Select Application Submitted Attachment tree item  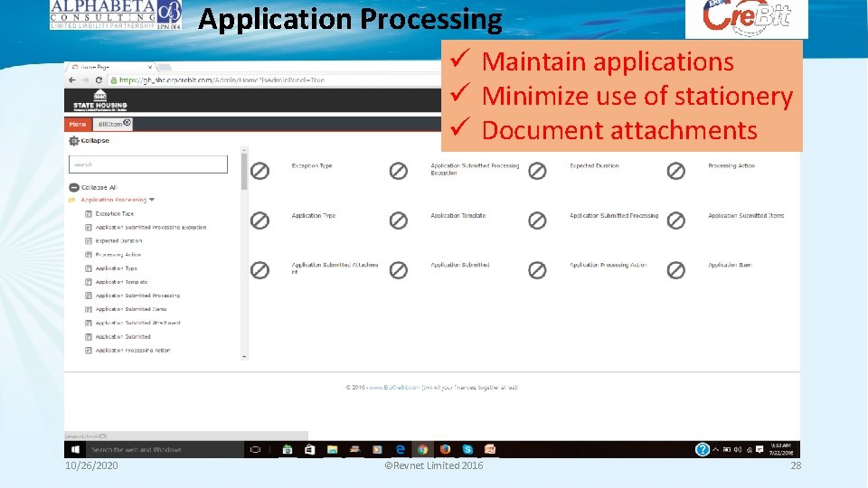(137, 324)
